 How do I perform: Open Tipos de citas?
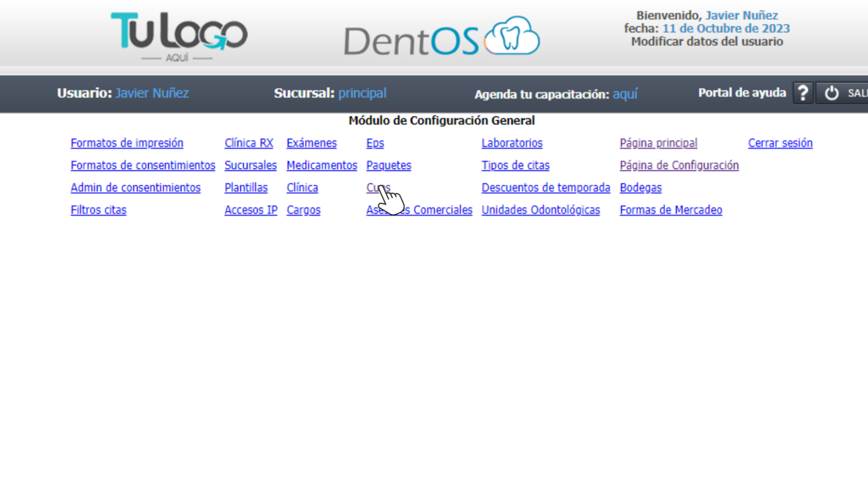516,166
